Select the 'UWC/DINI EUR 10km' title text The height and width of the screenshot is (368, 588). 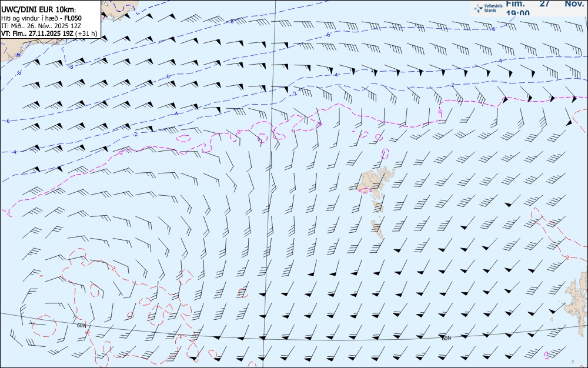(38, 10)
